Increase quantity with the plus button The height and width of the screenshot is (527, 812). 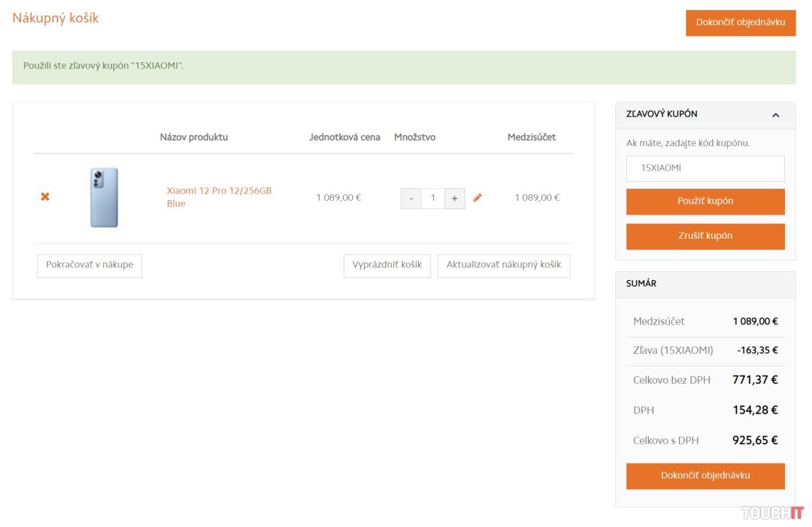[x=455, y=198]
